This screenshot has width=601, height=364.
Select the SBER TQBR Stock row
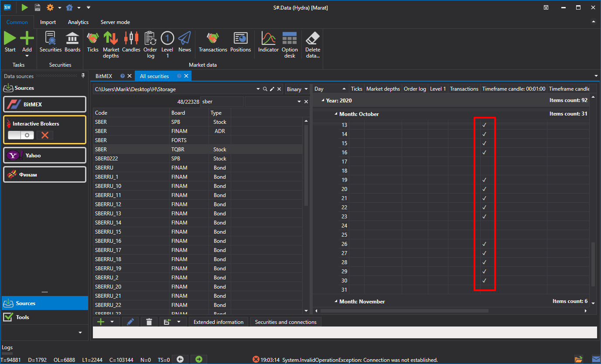tap(198, 149)
